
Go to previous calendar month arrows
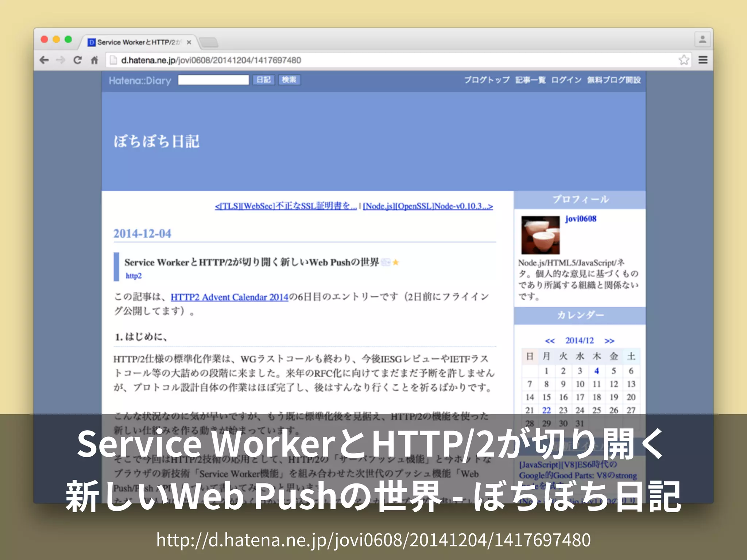point(550,341)
